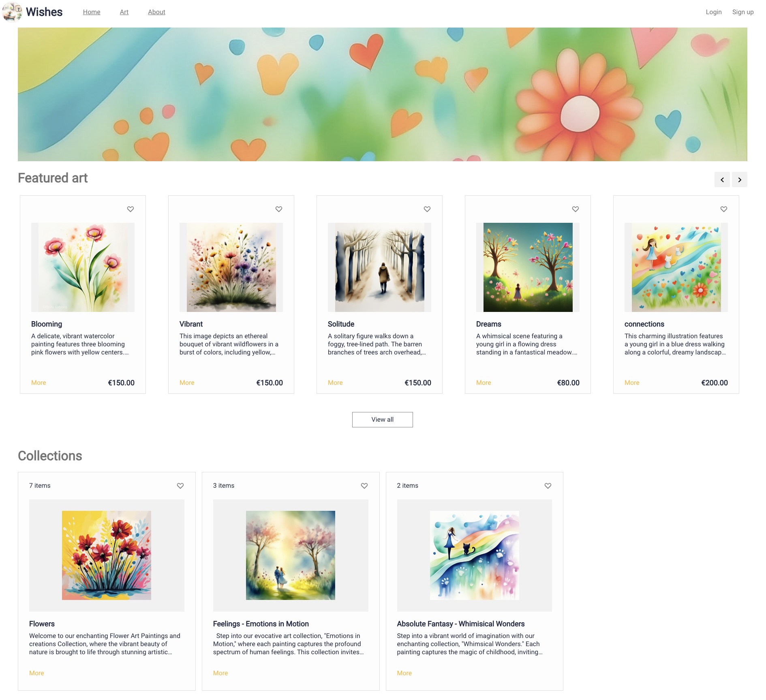Screen dimensions: 766x700
Task: Favorite the Solitude artwork heart icon
Action: click(x=427, y=209)
